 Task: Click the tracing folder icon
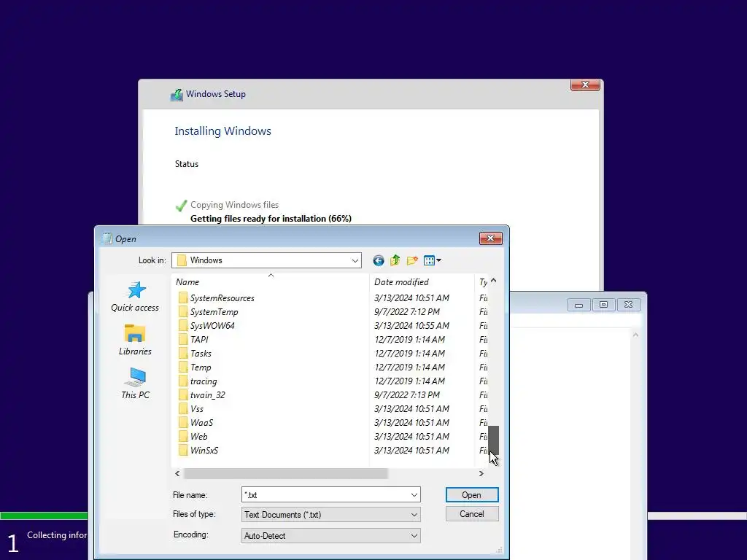pos(183,381)
